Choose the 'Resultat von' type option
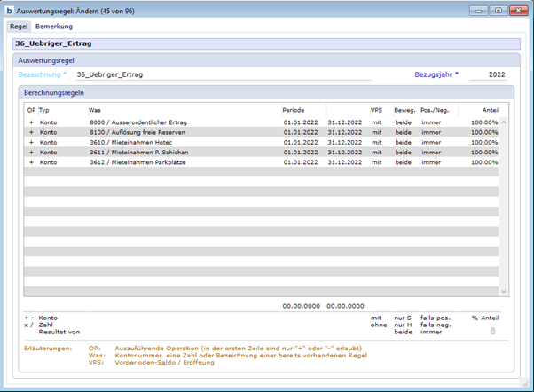The image size is (534, 392). pos(60,331)
